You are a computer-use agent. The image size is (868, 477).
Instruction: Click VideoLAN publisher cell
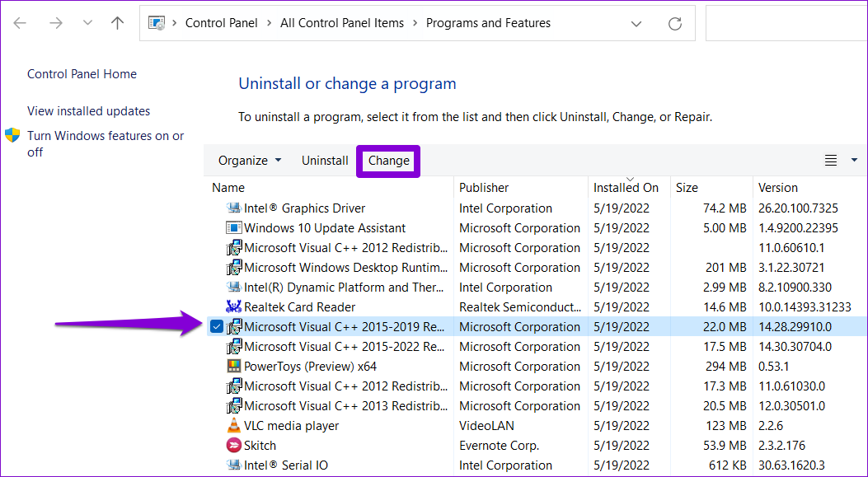tap(486, 426)
